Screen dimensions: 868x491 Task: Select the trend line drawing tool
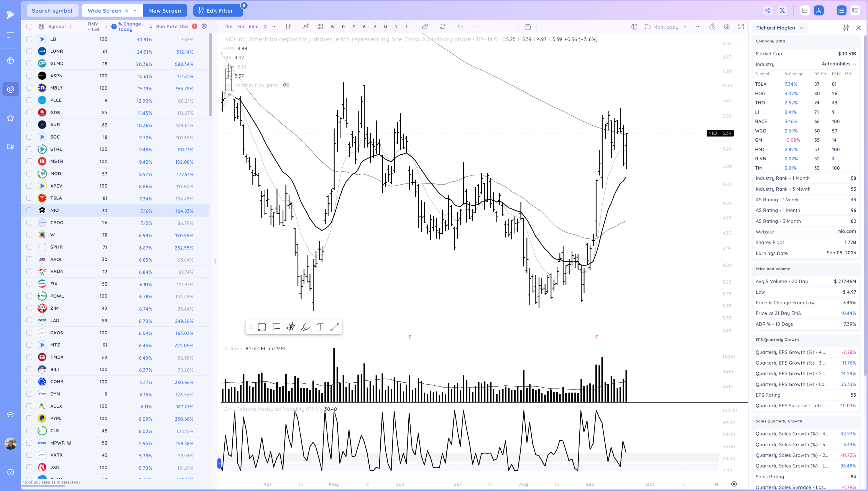[x=335, y=327]
